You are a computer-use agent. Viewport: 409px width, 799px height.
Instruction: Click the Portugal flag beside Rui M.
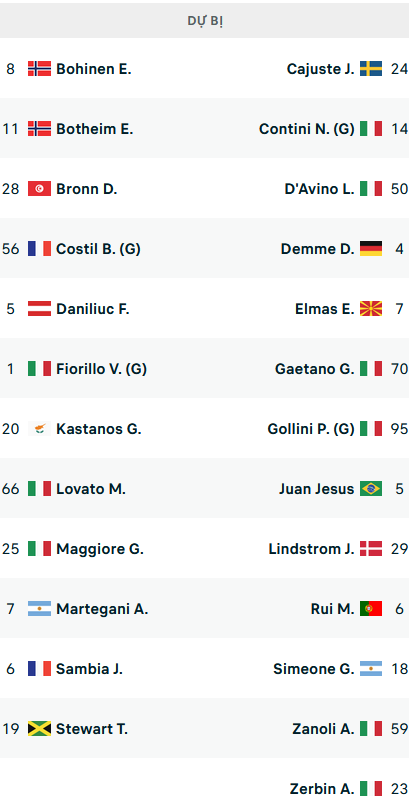coord(371,609)
